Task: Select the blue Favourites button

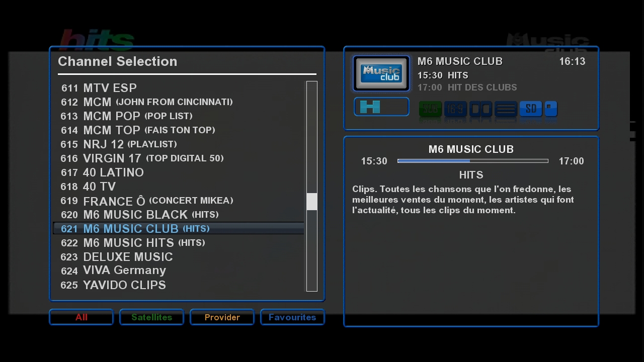Action: pyautogui.click(x=292, y=317)
